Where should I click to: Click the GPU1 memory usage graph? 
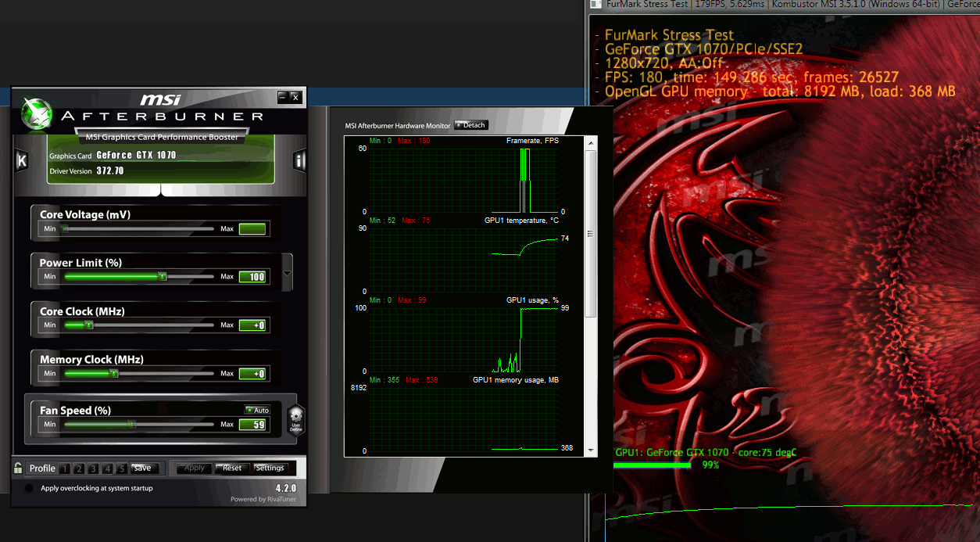click(464, 419)
